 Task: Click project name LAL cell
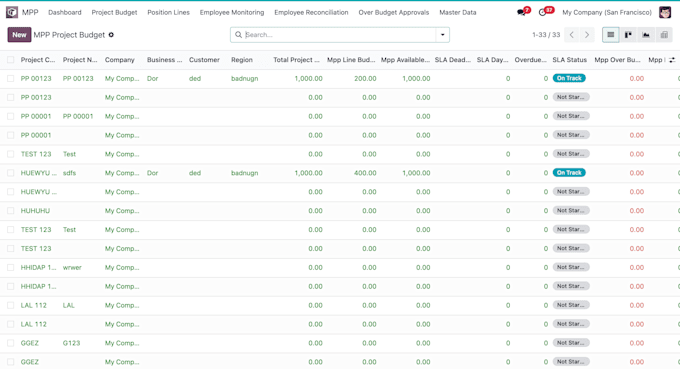[69, 305]
